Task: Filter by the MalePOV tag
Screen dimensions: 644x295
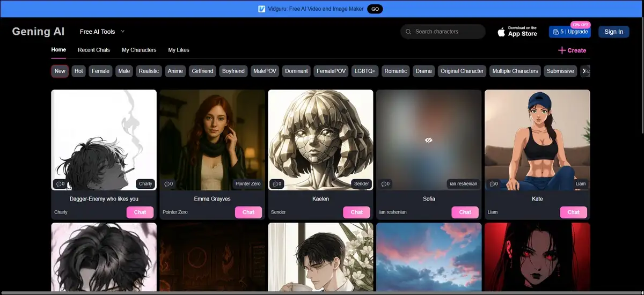Action: (x=265, y=71)
